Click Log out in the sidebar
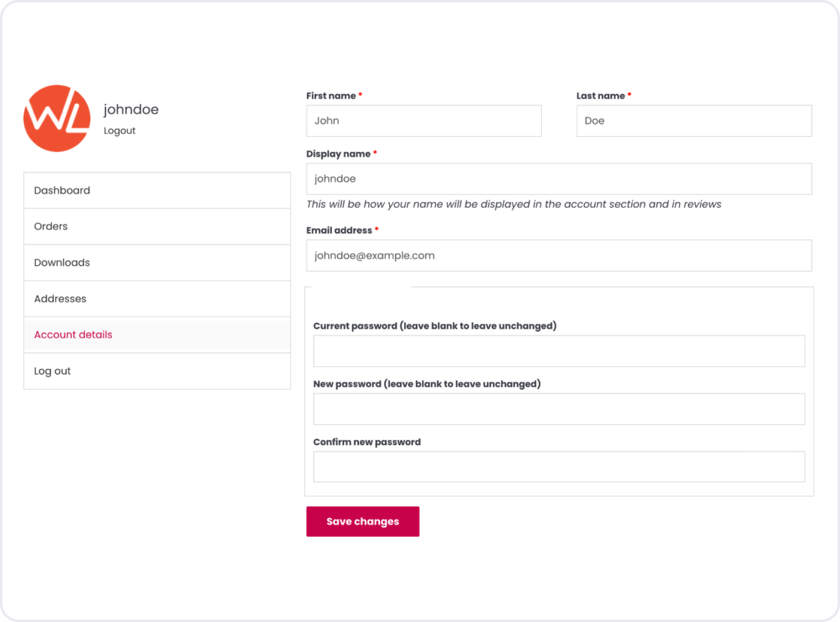 (x=52, y=371)
